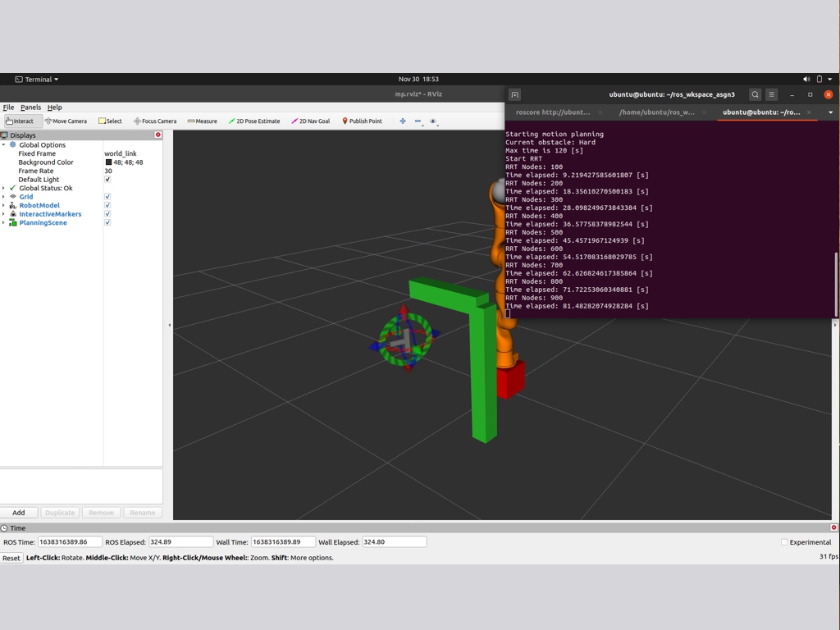
Task: Enable the Experimental checkbox
Action: tap(784, 542)
